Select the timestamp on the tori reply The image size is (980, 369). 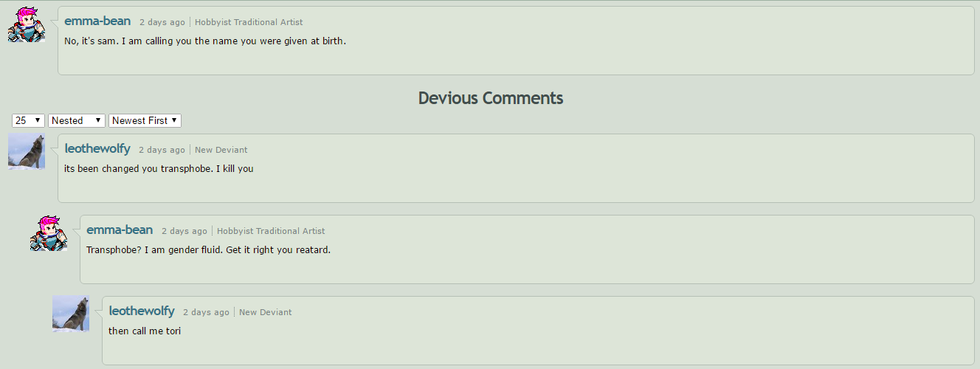[x=206, y=312]
